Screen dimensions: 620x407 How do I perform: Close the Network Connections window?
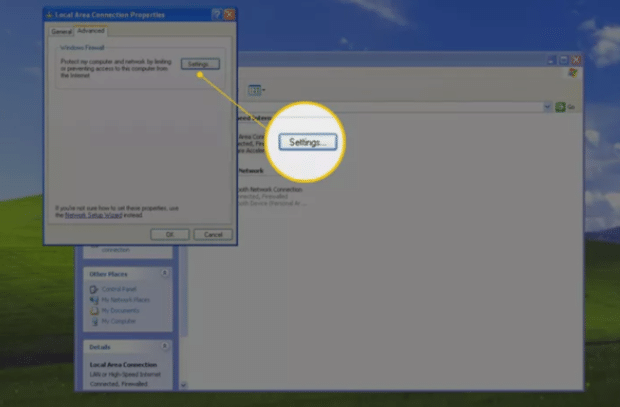tap(576, 60)
